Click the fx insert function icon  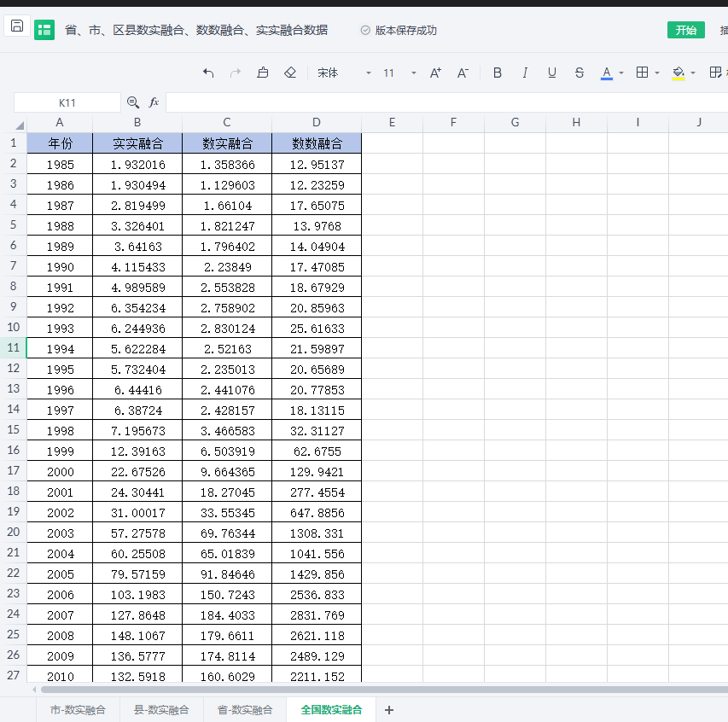154,102
